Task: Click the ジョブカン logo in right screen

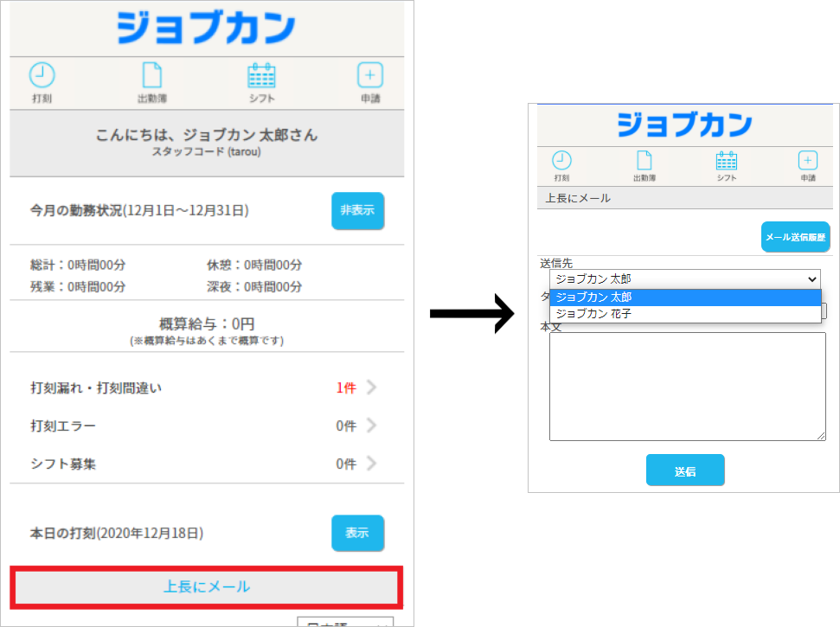Action: [x=684, y=125]
